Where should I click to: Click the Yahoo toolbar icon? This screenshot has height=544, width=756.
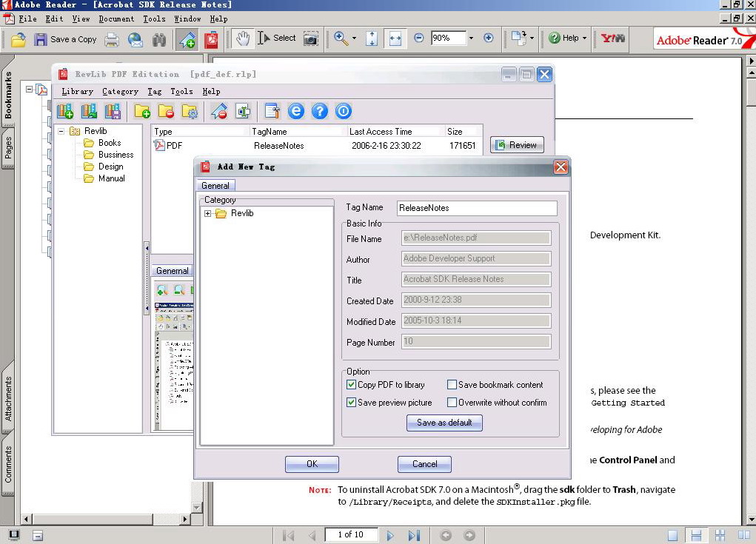(x=613, y=38)
